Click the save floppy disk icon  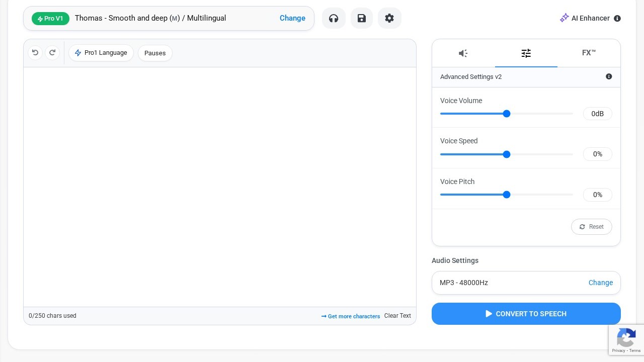tap(362, 18)
